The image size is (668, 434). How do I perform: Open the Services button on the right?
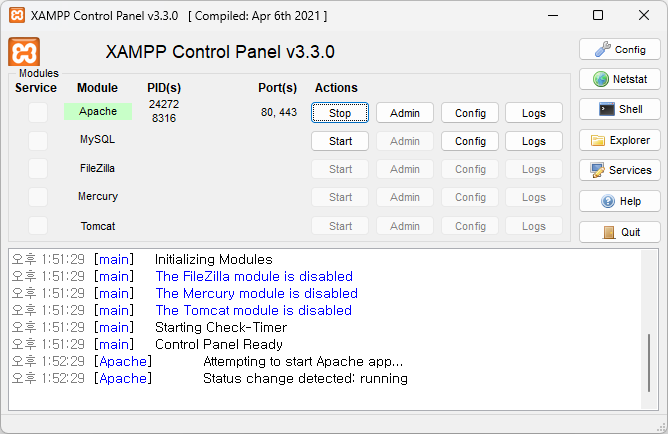(619, 170)
